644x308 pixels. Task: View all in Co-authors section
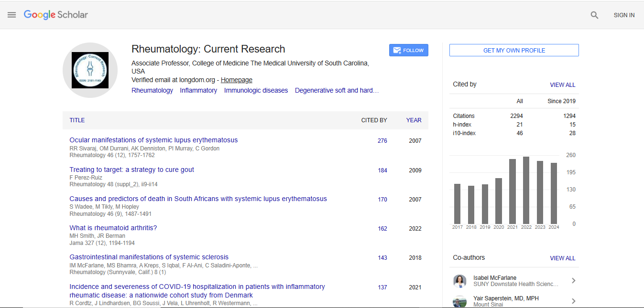click(562, 258)
